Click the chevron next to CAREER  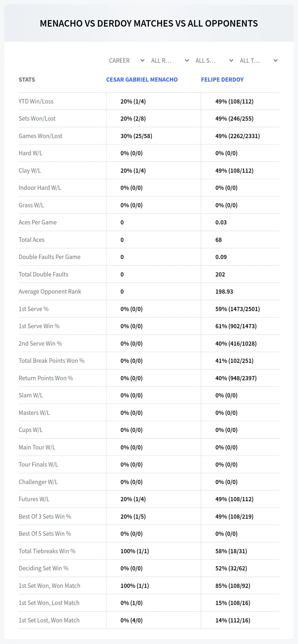(142, 61)
